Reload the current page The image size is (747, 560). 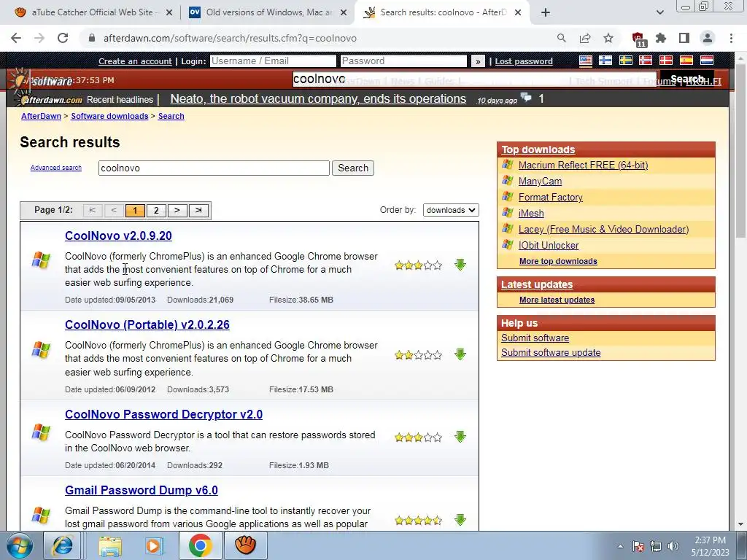click(x=63, y=38)
